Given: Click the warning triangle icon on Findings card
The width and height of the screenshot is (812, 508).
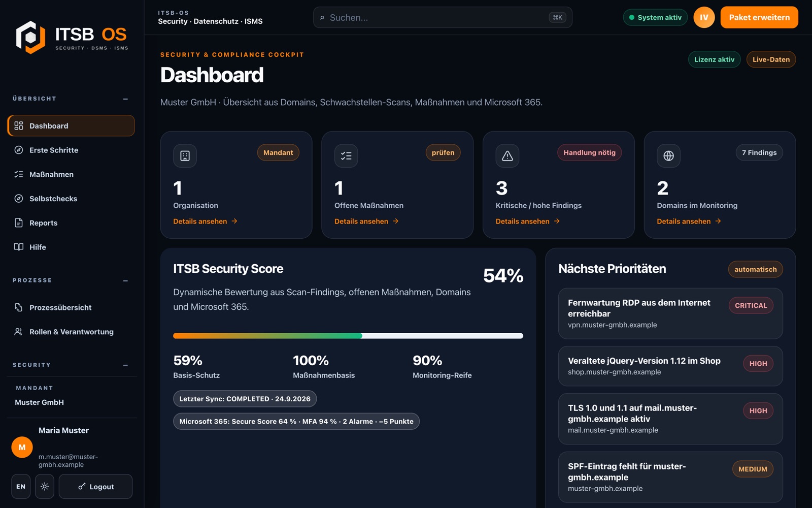Looking at the screenshot, I should [x=507, y=156].
